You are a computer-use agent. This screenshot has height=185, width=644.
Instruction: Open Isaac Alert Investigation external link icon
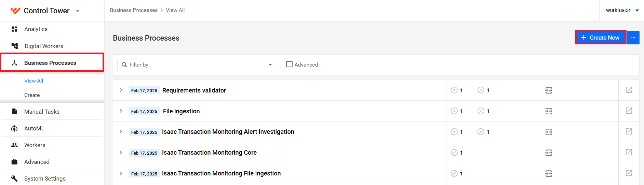pyautogui.click(x=629, y=131)
